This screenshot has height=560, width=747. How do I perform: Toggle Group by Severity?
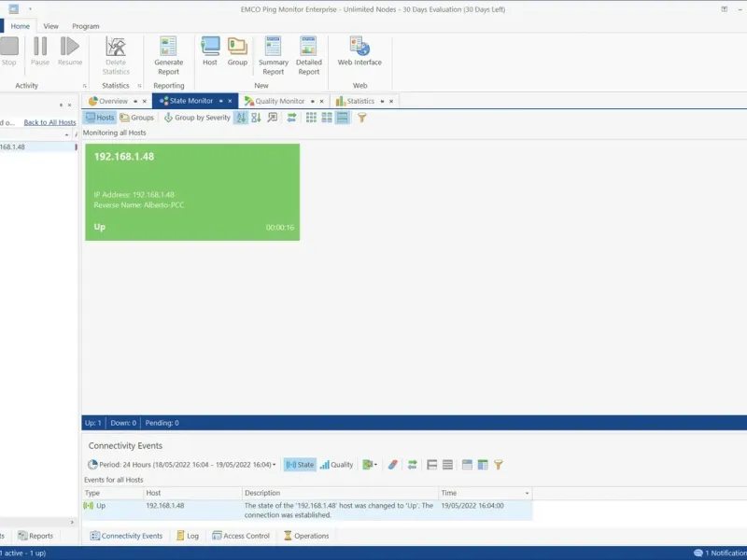197,118
